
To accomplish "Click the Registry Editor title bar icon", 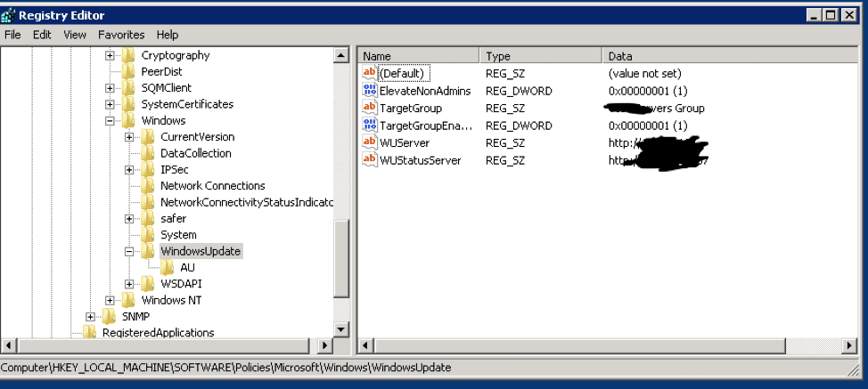I will tap(10, 15).
